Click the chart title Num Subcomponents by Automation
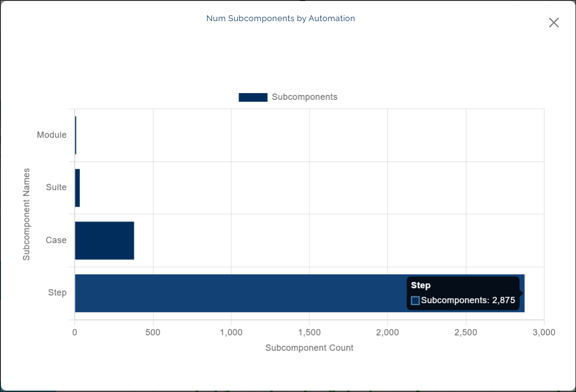Viewport: 576px width, 392px height. click(x=281, y=19)
